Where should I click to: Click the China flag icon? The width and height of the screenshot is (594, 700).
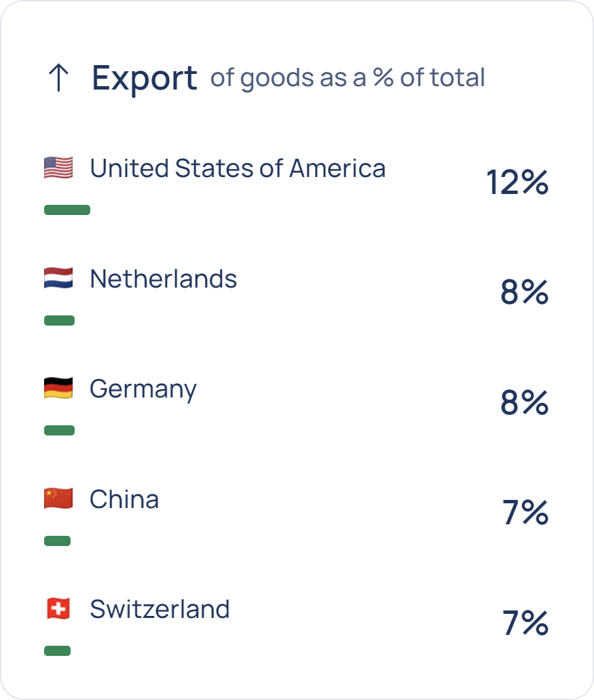[x=58, y=499]
